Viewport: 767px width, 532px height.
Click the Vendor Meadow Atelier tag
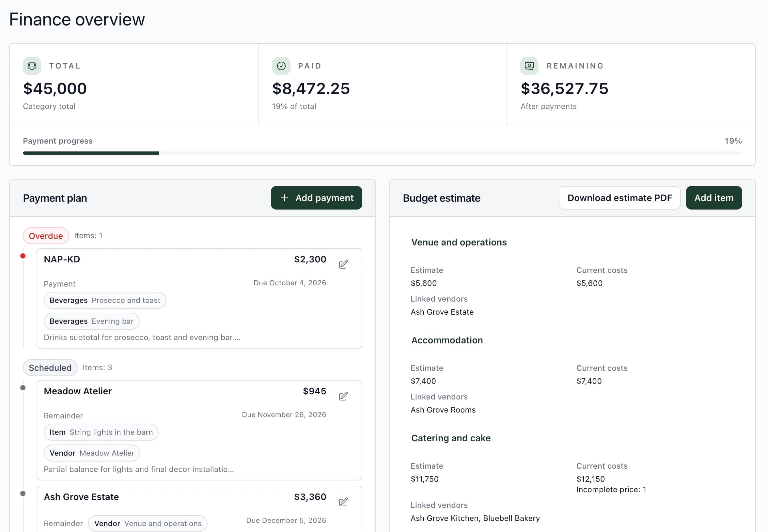pyautogui.click(x=92, y=453)
